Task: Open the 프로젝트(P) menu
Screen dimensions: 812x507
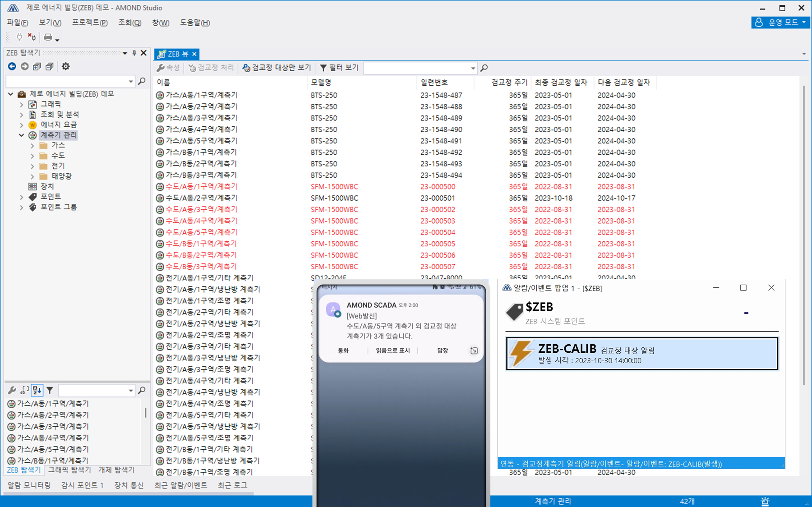Action: tap(90, 23)
